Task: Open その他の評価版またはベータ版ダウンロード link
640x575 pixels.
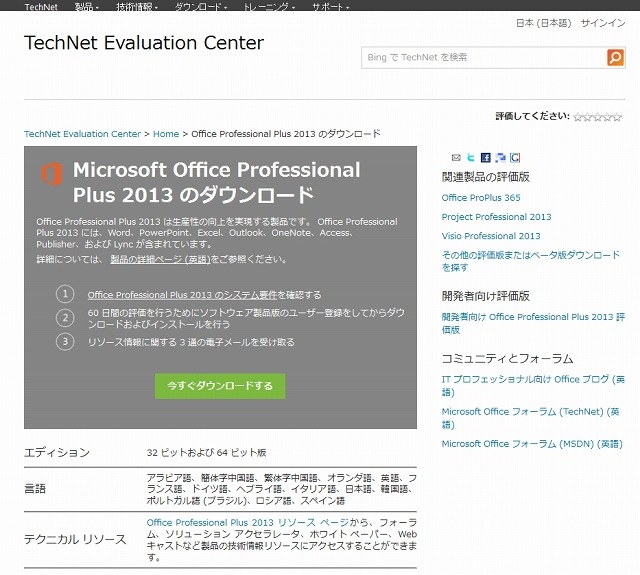Action: pyautogui.click(x=531, y=261)
